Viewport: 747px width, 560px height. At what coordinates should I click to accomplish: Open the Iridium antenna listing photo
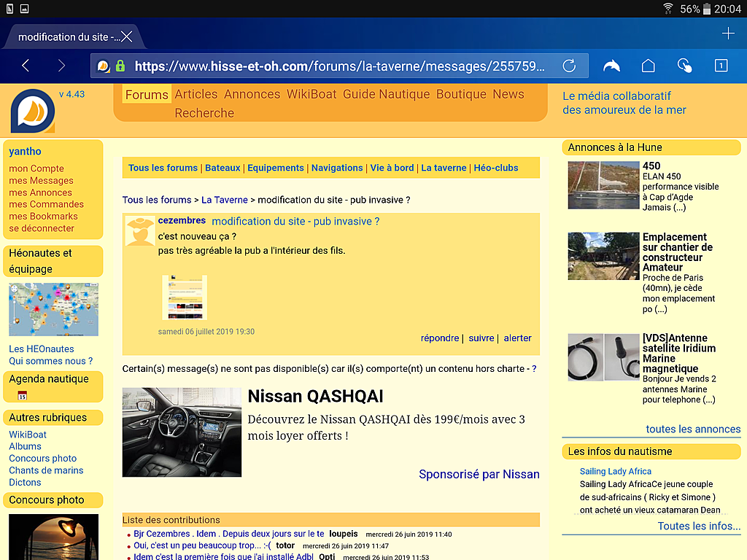coord(603,357)
